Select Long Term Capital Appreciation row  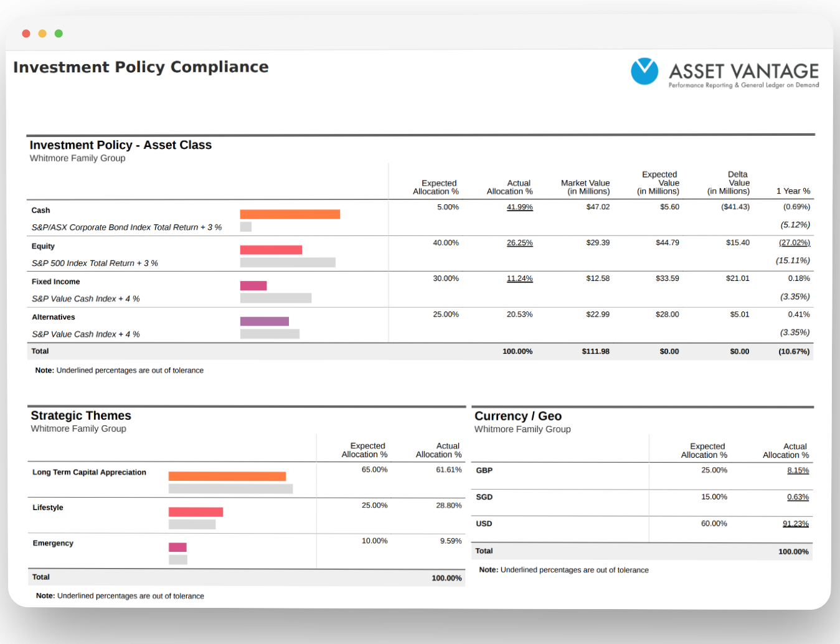pos(89,473)
